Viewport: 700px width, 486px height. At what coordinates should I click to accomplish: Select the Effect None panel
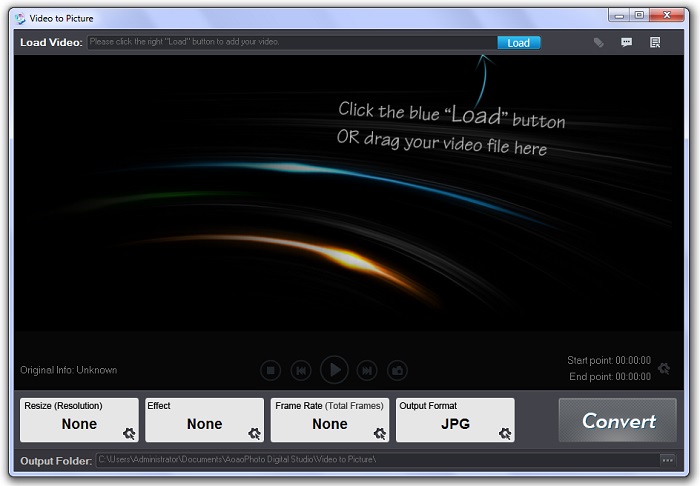[x=204, y=420]
